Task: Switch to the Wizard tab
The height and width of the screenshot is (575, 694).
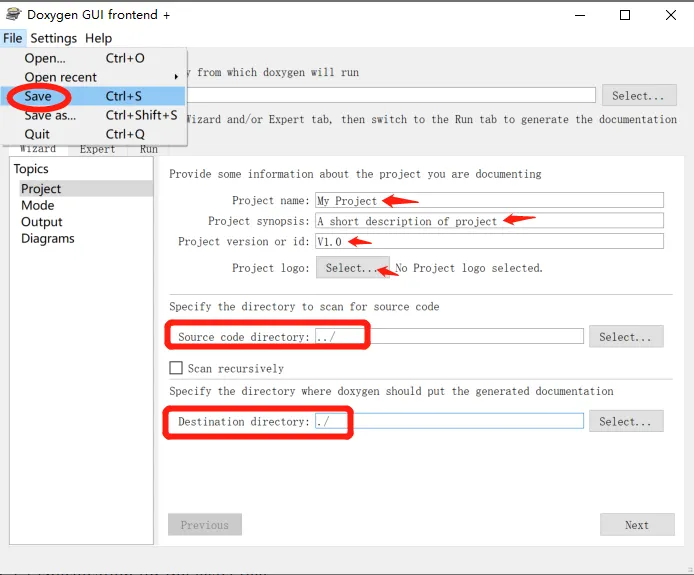Action: coord(38,150)
